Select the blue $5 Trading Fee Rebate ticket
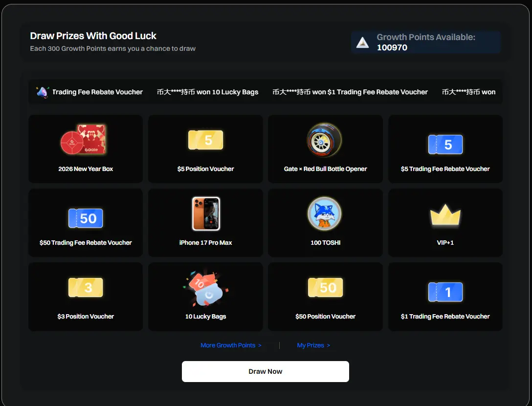The image size is (532, 406). pyautogui.click(x=445, y=145)
